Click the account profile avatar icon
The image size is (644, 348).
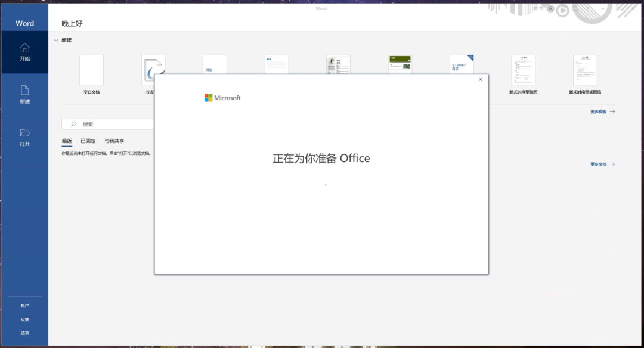tap(550, 8)
